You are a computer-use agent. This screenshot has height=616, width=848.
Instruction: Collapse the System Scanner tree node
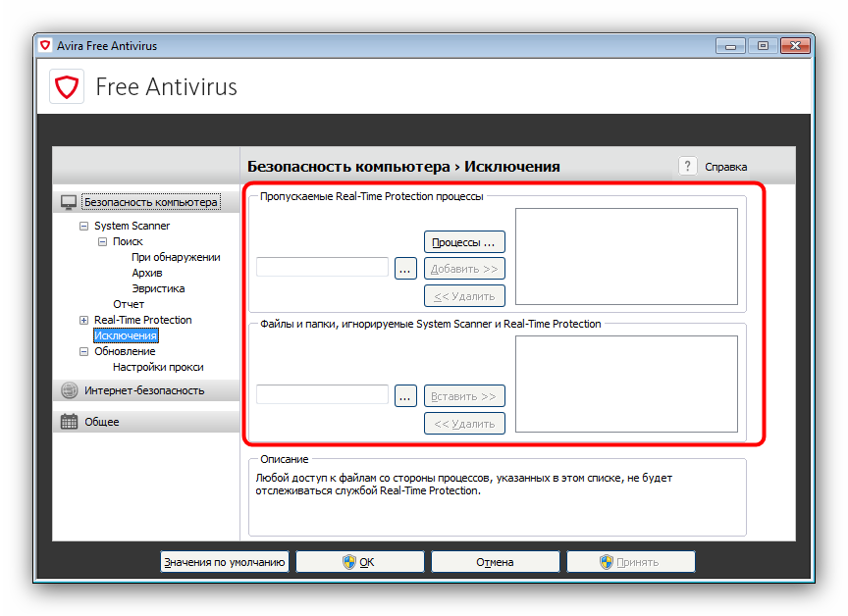(83, 226)
